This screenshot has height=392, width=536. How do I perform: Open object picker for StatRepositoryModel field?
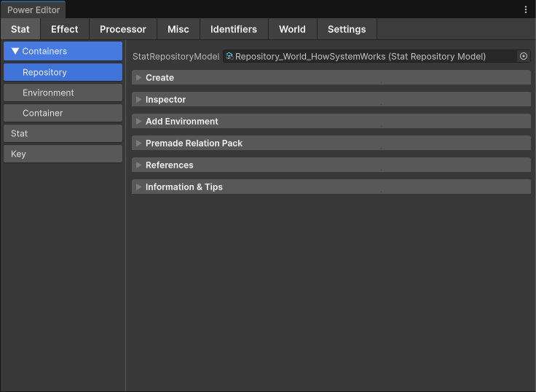click(x=524, y=56)
